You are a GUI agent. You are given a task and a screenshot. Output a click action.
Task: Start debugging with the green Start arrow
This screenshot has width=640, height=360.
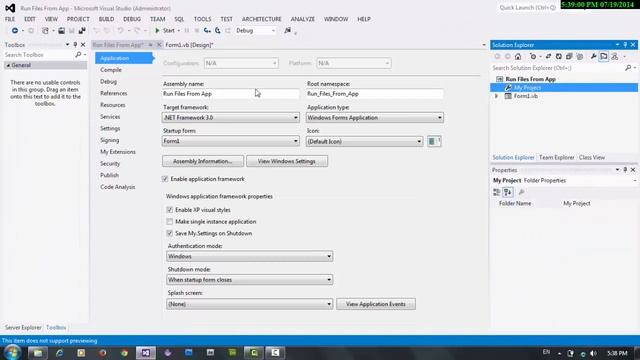point(158,31)
